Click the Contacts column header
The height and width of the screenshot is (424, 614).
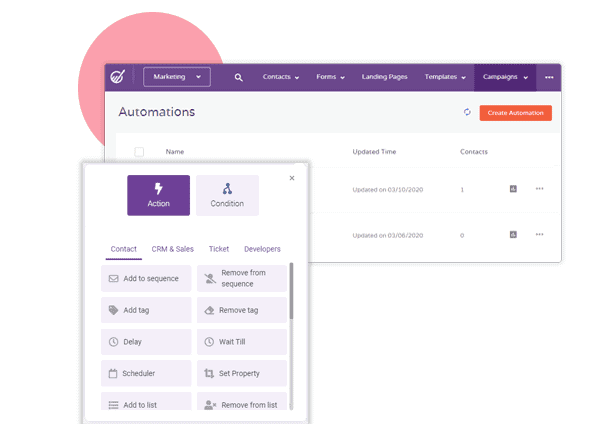pyautogui.click(x=473, y=152)
